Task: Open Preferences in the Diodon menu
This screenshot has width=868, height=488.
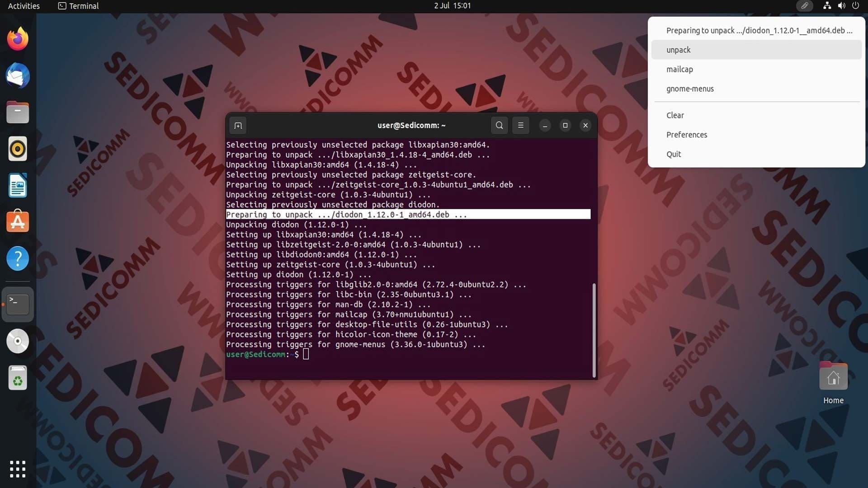Action: [x=756, y=135]
